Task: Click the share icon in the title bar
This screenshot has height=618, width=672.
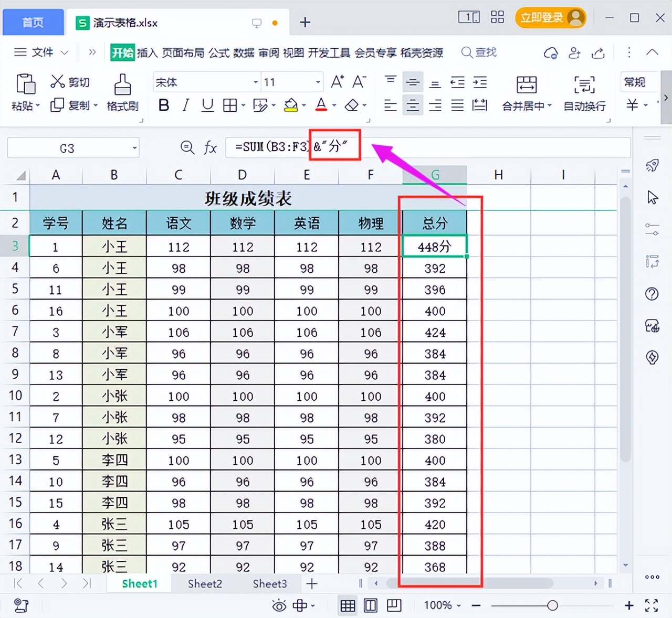Action: coord(599,52)
